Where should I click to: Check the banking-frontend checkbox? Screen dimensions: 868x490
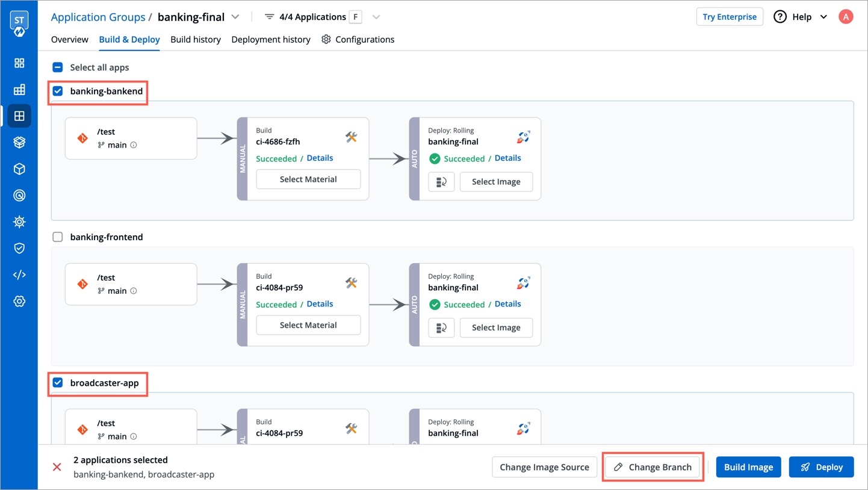click(x=58, y=237)
